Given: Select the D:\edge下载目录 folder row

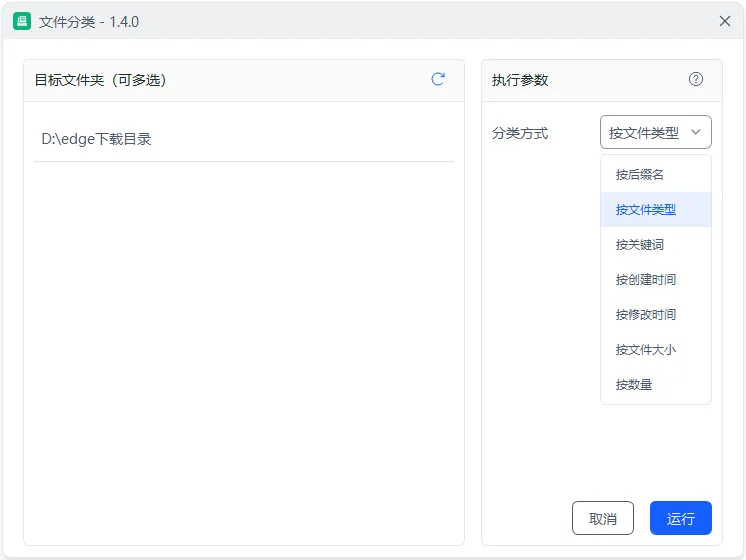Looking at the screenshot, I should [x=244, y=139].
